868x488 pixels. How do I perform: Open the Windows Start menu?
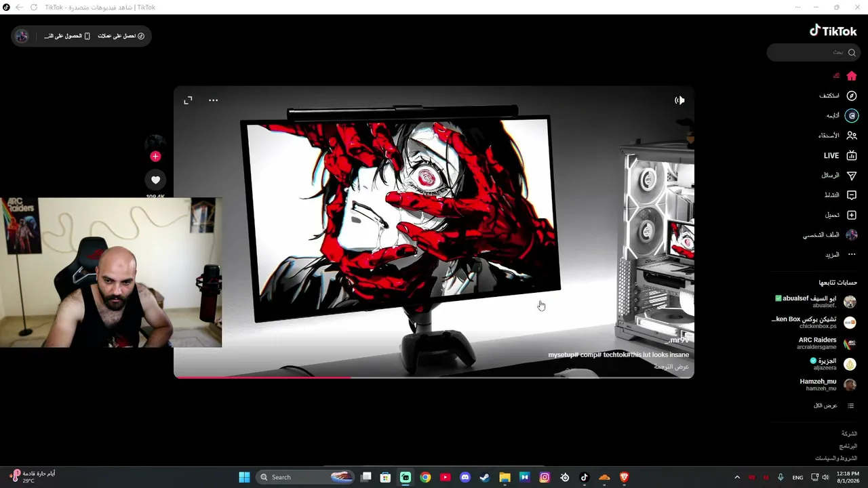(244, 477)
